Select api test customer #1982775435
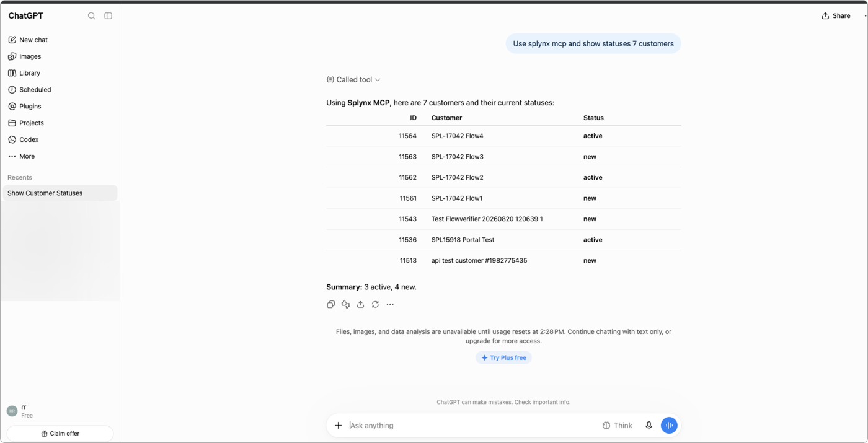868x443 pixels. click(479, 261)
